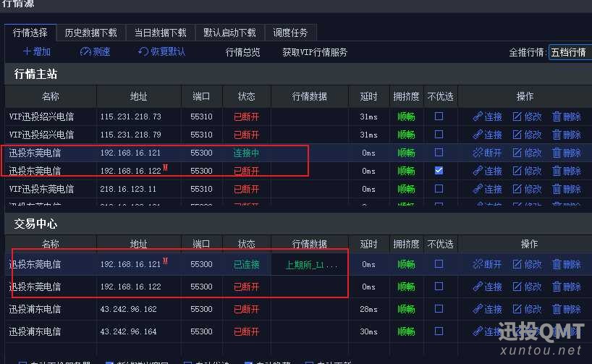Check 不优选 for 192.168.16.122 in 交易中心

[439, 287]
